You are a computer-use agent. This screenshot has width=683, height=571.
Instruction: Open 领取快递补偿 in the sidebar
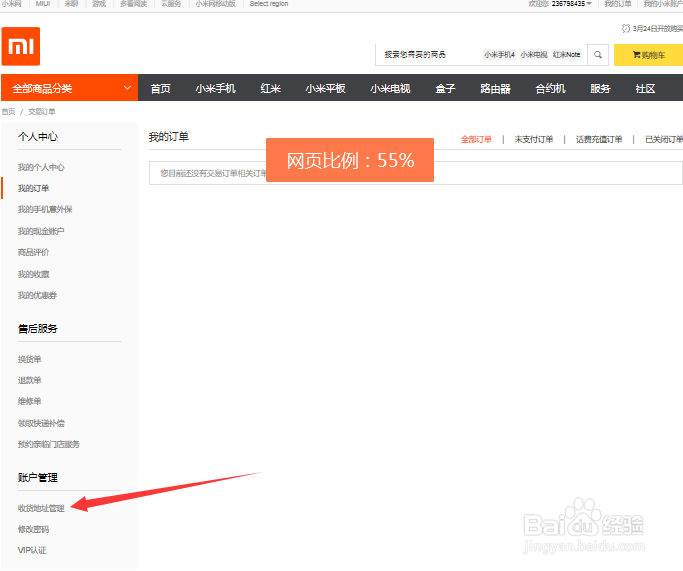click(x=41, y=423)
